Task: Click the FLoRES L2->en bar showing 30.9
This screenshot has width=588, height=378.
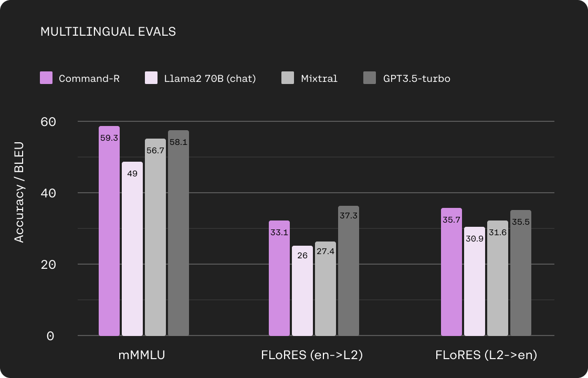Action: tap(475, 281)
